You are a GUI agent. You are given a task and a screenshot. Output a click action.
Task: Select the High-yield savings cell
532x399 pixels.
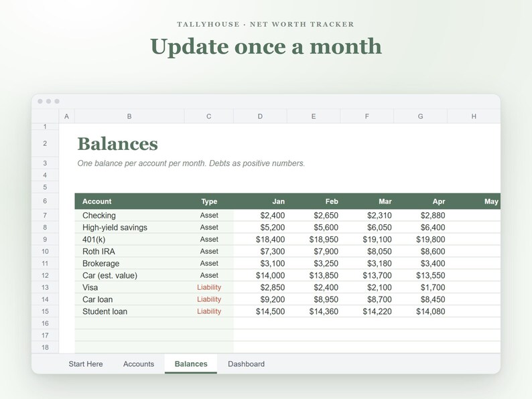click(129, 228)
